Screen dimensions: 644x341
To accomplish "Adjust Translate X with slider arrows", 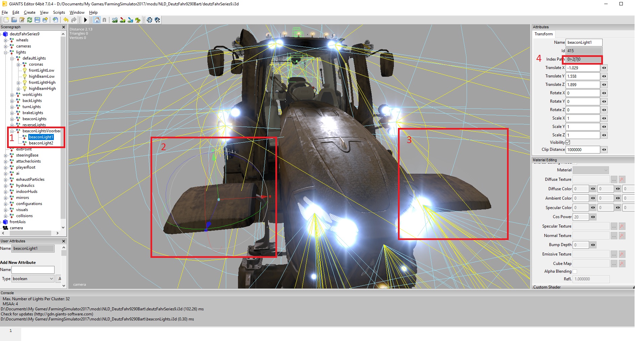I will tap(604, 68).
